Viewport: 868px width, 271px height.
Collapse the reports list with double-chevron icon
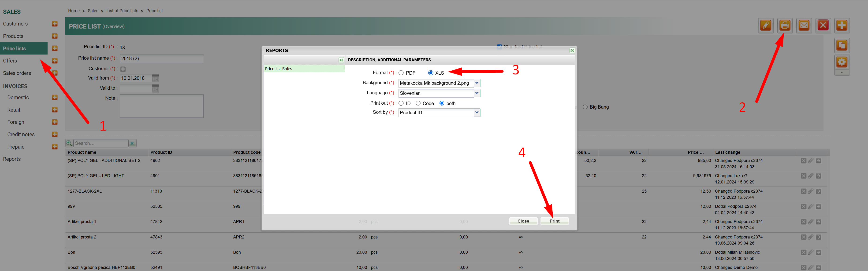tap(341, 60)
